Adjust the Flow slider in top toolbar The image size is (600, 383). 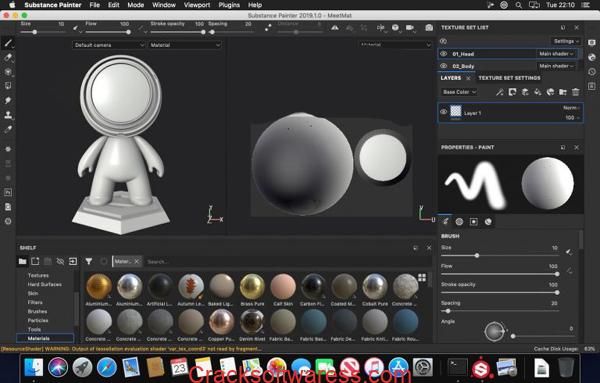pyautogui.click(x=108, y=32)
